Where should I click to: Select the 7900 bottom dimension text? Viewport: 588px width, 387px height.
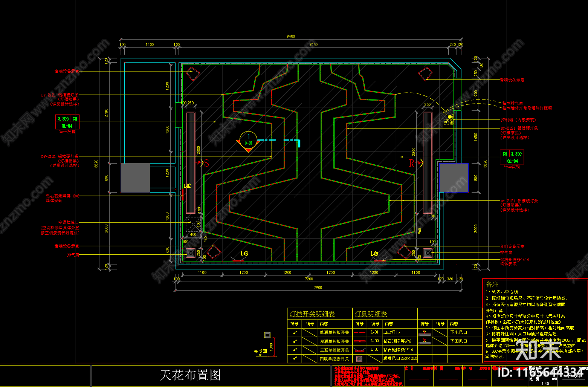click(318, 288)
